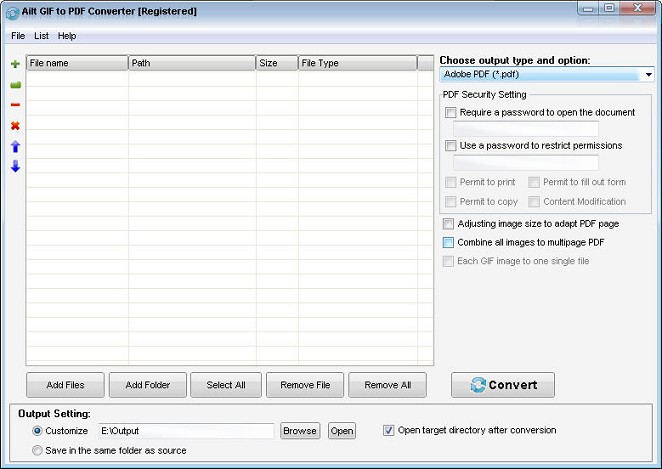Viewport: 662px width, 469px height.
Task: Click Browse to choose output folder
Action: [x=300, y=431]
